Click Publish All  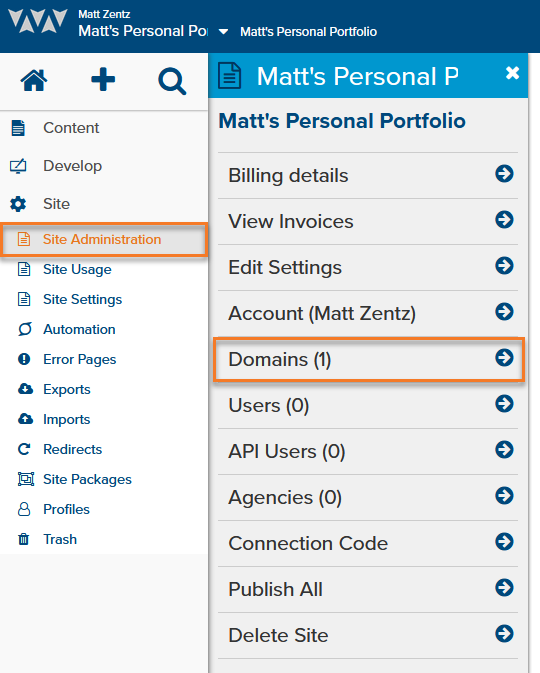[x=368, y=589]
